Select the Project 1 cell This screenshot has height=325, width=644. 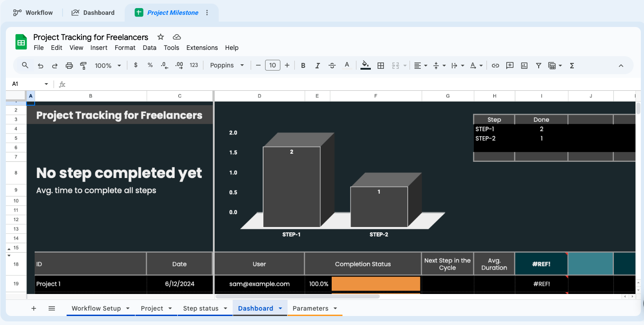tap(90, 284)
